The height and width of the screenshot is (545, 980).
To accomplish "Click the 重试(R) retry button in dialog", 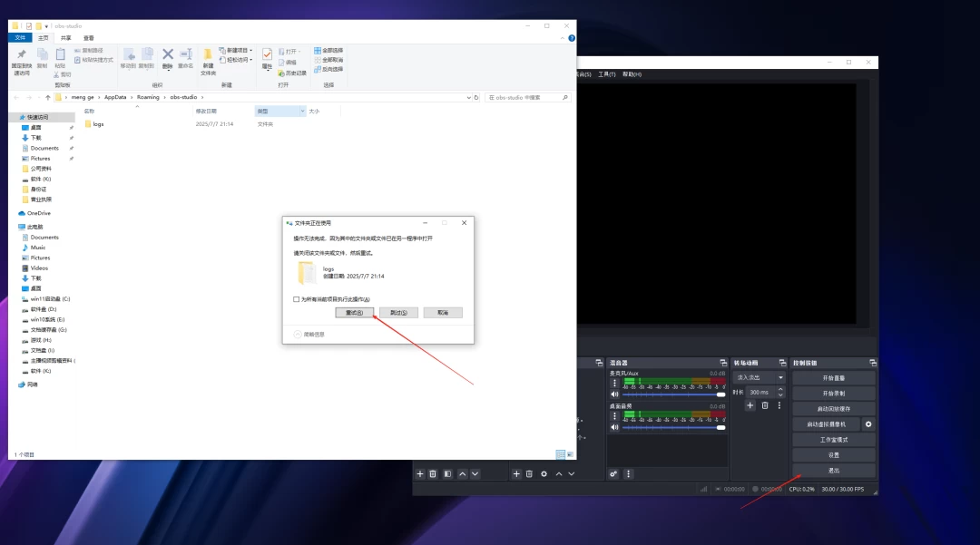I will pyautogui.click(x=355, y=313).
